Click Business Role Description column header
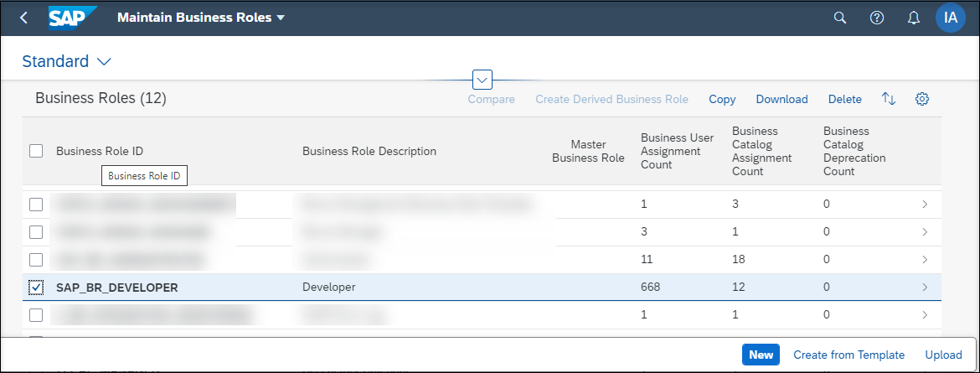The height and width of the screenshot is (373, 980). (x=369, y=151)
